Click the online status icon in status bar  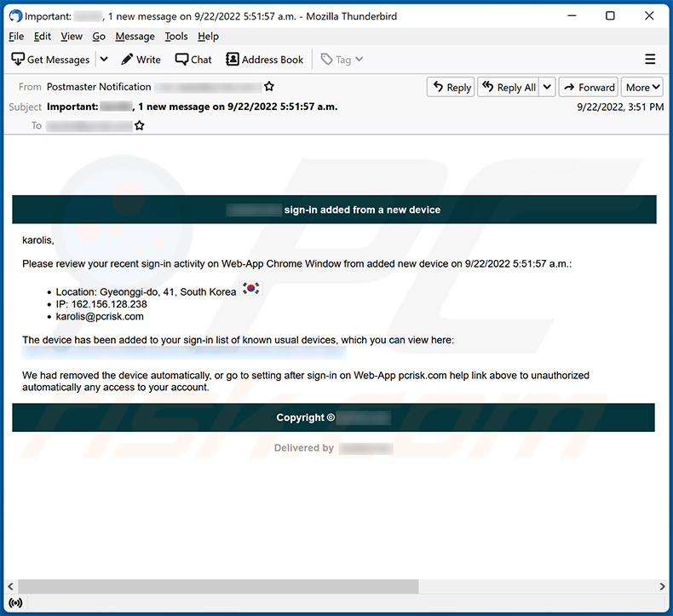pyautogui.click(x=15, y=603)
